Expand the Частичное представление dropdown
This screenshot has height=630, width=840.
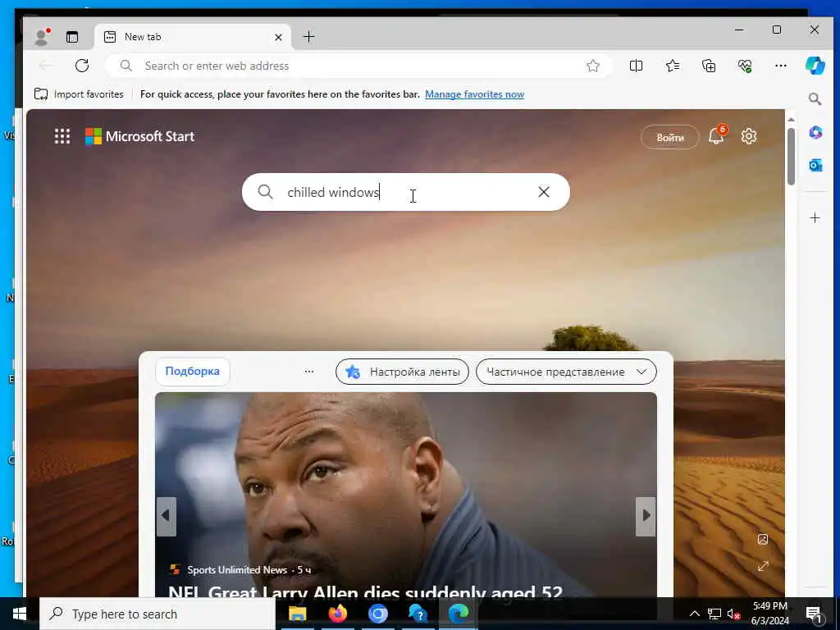566,372
